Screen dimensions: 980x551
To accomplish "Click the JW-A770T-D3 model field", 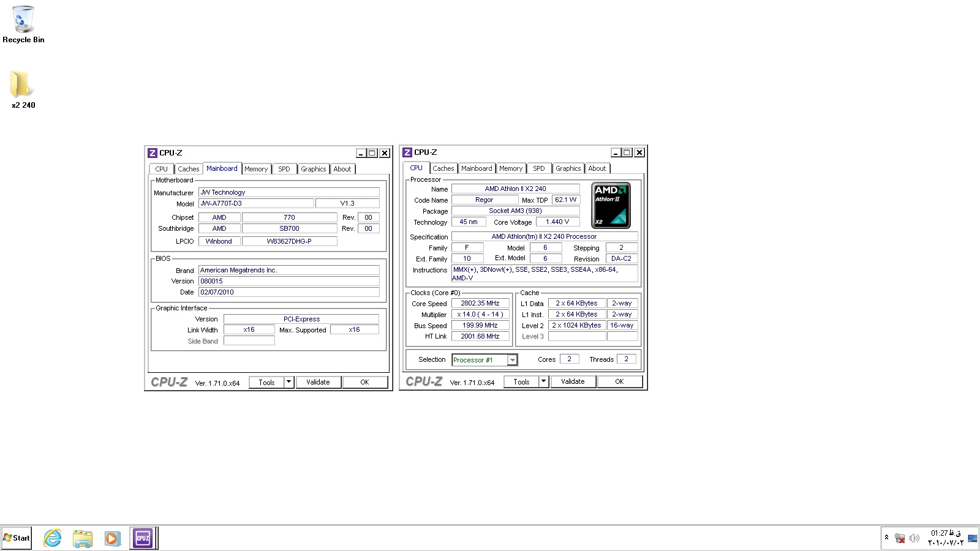I will [256, 203].
